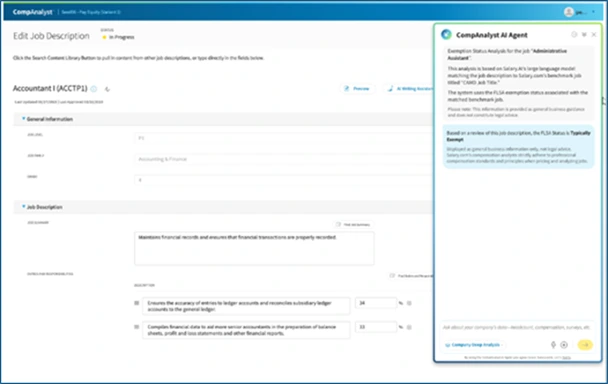Edit the compiles financial data duty text box
Screen dimensions: 608x384
[246, 330]
